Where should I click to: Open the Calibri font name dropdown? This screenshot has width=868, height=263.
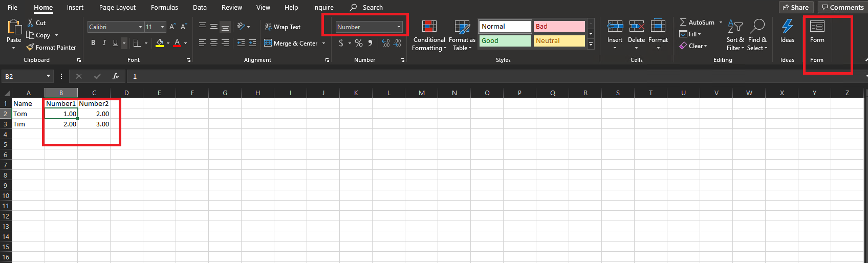coord(140,27)
